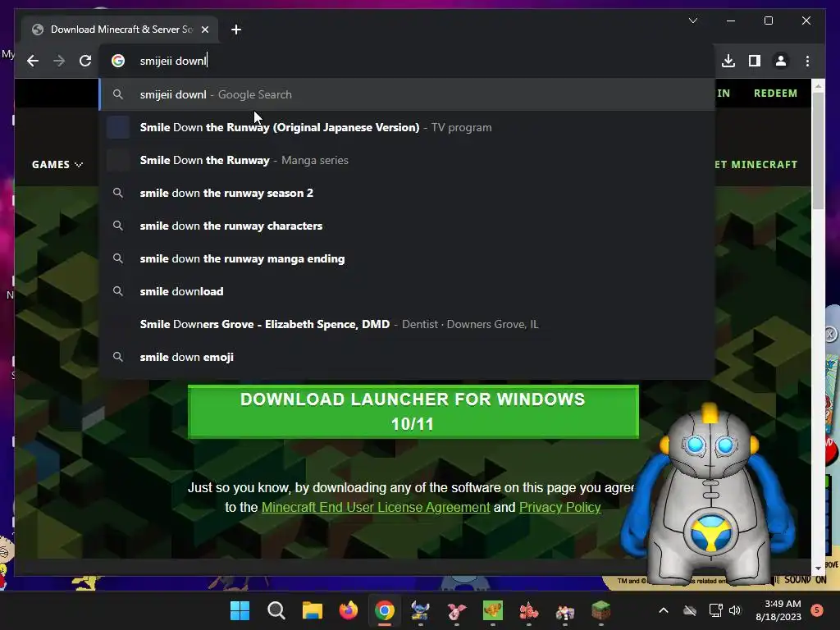Pick 'smile down the runway manga ending' suggestion
Viewport: 840px width, 630px height.
point(407,258)
